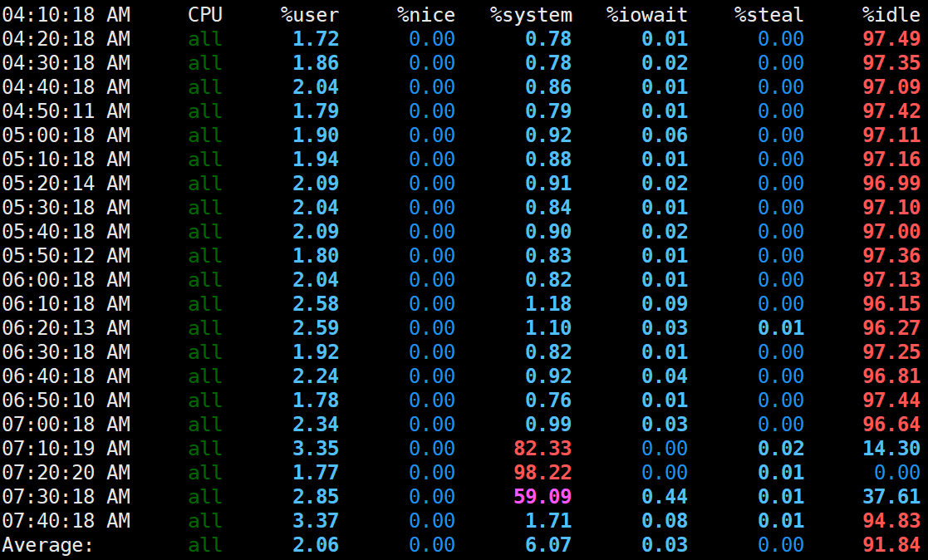Click the %system value 0.86
Screen dimensions: 928x560
click(548, 87)
